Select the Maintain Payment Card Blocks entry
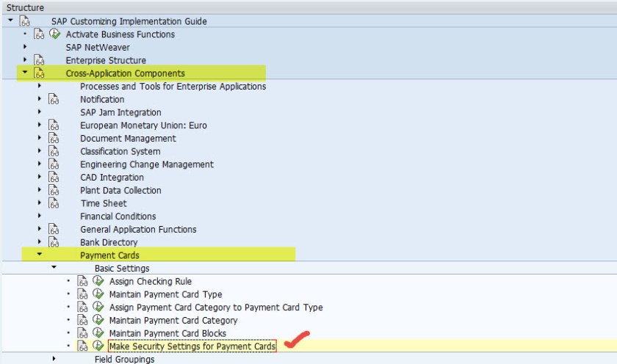This screenshot has width=617, height=364. [x=167, y=333]
